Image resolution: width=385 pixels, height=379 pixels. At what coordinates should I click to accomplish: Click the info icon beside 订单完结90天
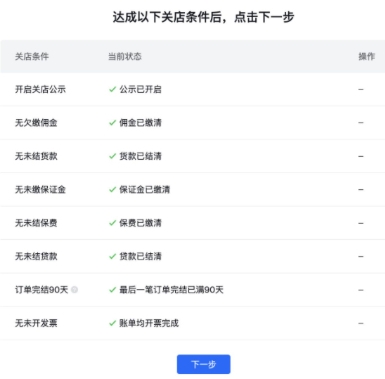(75, 290)
